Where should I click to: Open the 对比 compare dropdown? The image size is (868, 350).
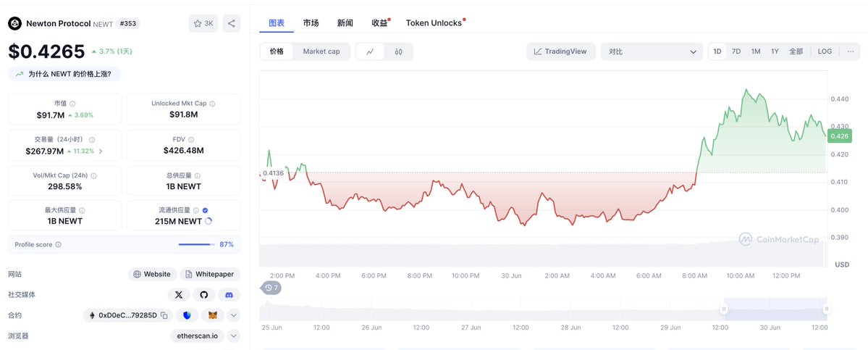tap(652, 51)
